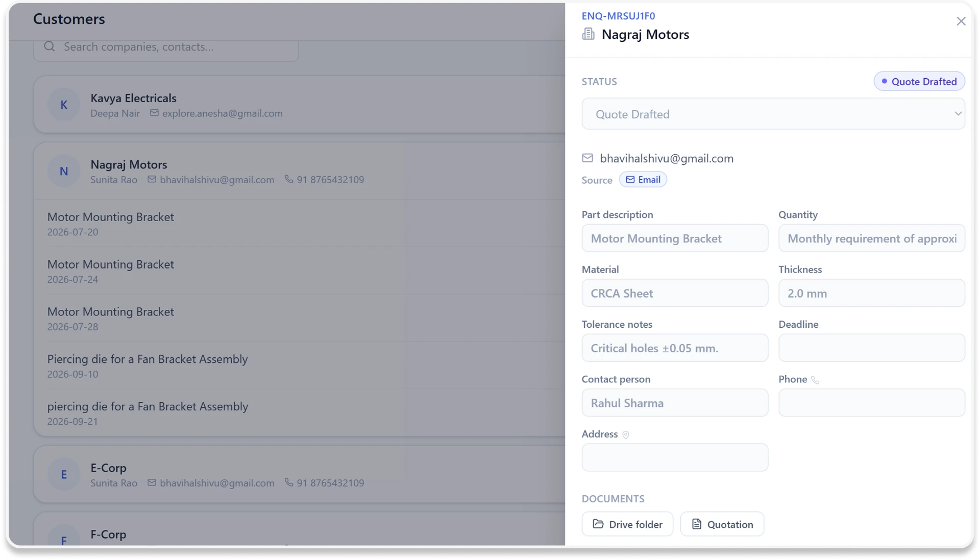
Task: Select piercing die enquiry dated 2026-09-21
Action: [x=306, y=413]
